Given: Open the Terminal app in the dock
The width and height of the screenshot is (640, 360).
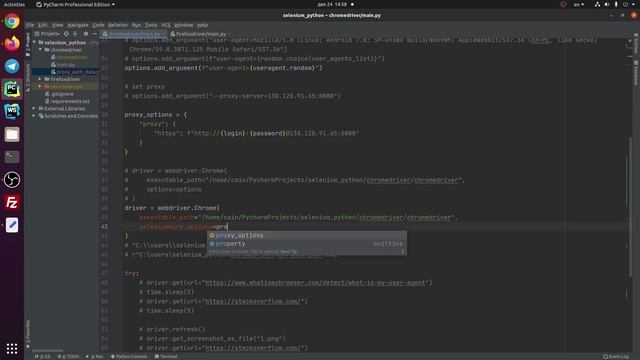Looking at the screenshot, I should coord(12,157).
